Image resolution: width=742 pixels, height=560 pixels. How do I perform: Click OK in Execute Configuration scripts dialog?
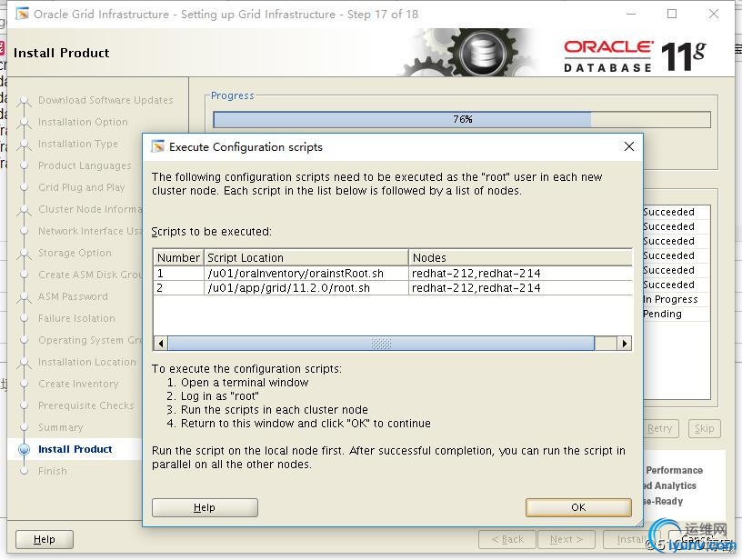pos(578,507)
